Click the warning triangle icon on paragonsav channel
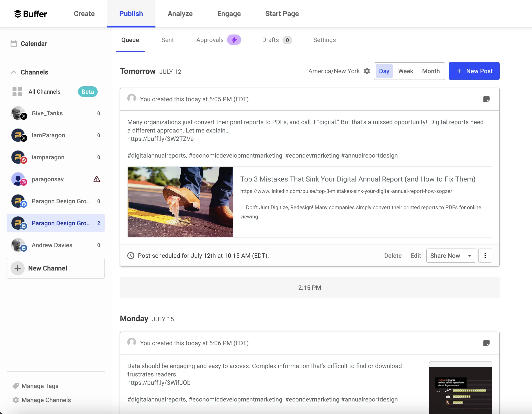 pos(96,179)
